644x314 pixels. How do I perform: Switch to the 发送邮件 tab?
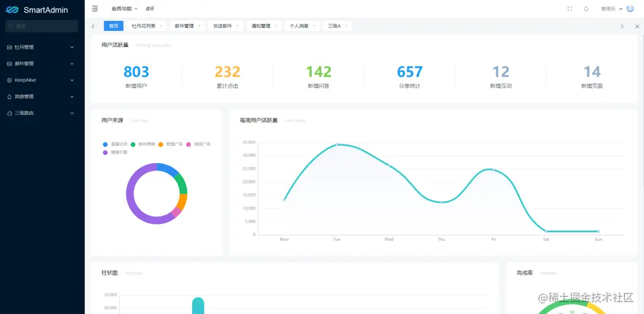(222, 26)
